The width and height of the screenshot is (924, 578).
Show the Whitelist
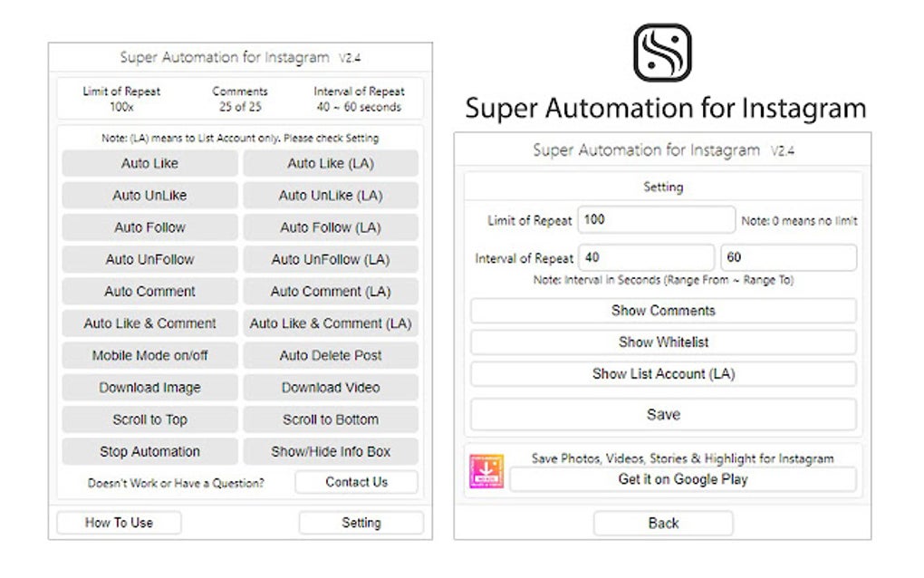pyautogui.click(x=663, y=342)
